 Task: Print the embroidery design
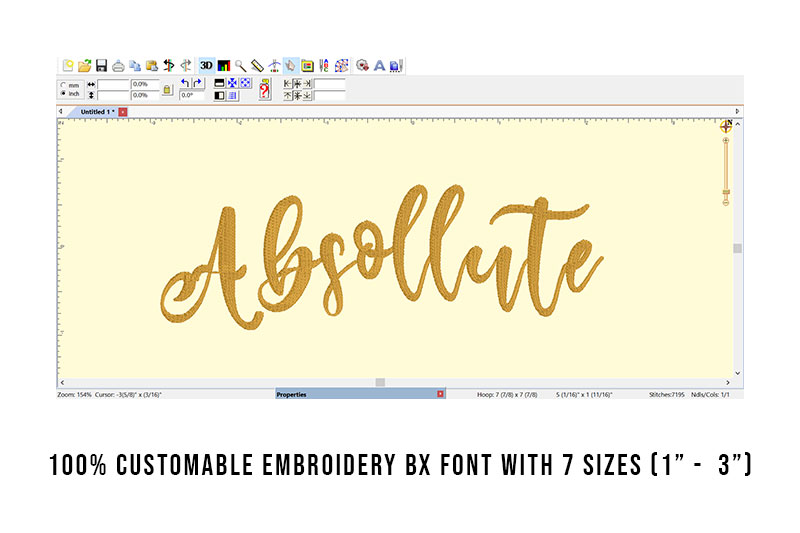(x=118, y=65)
